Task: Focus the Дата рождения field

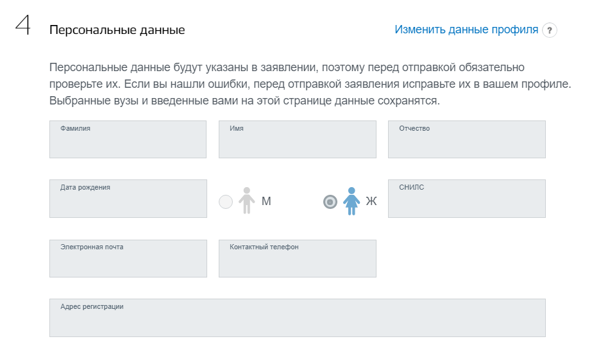Action: pos(128,199)
